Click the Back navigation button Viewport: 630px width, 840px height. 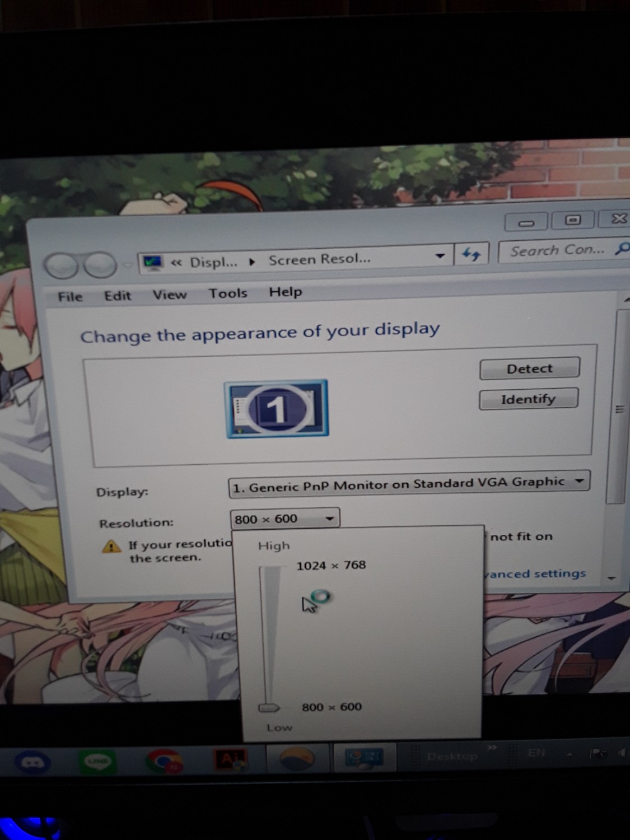coord(61,265)
